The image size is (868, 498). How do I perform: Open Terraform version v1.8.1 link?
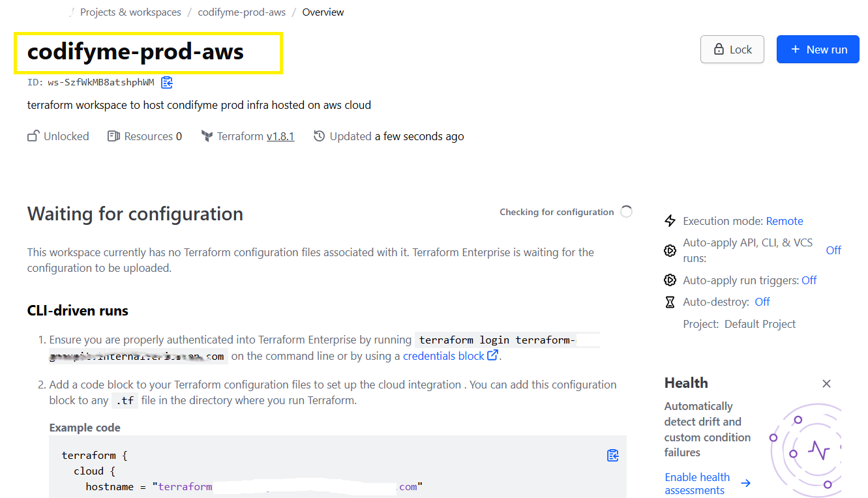tap(280, 136)
